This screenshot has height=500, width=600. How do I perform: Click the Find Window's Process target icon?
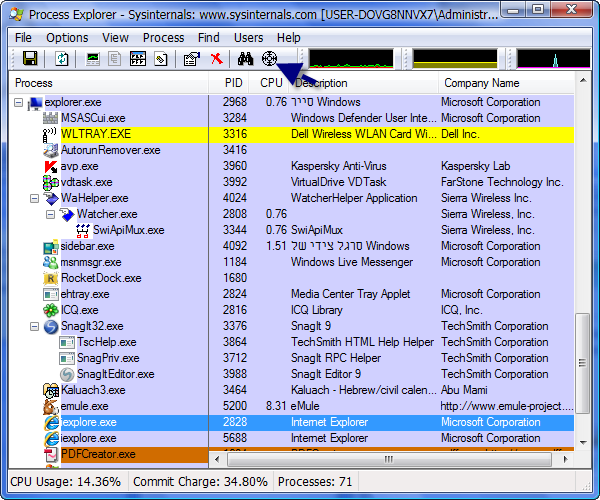(269, 59)
